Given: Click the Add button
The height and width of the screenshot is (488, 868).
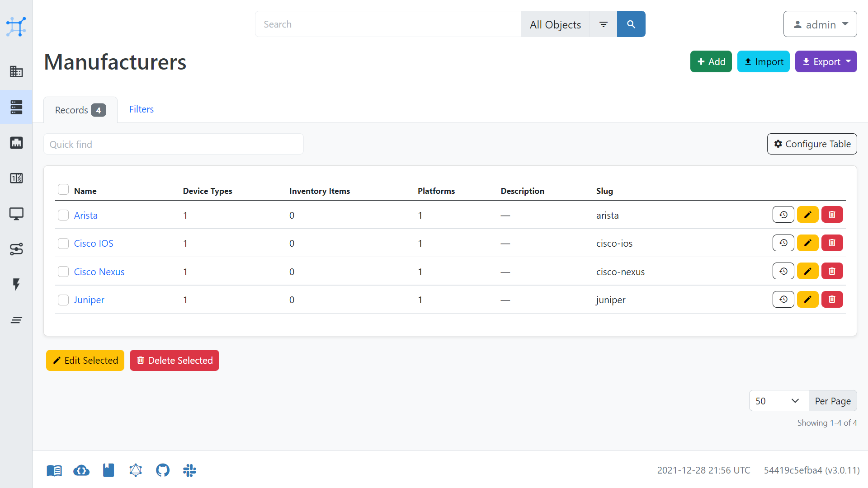Looking at the screenshot, I should pyautogui.click(x=711, y=61).
